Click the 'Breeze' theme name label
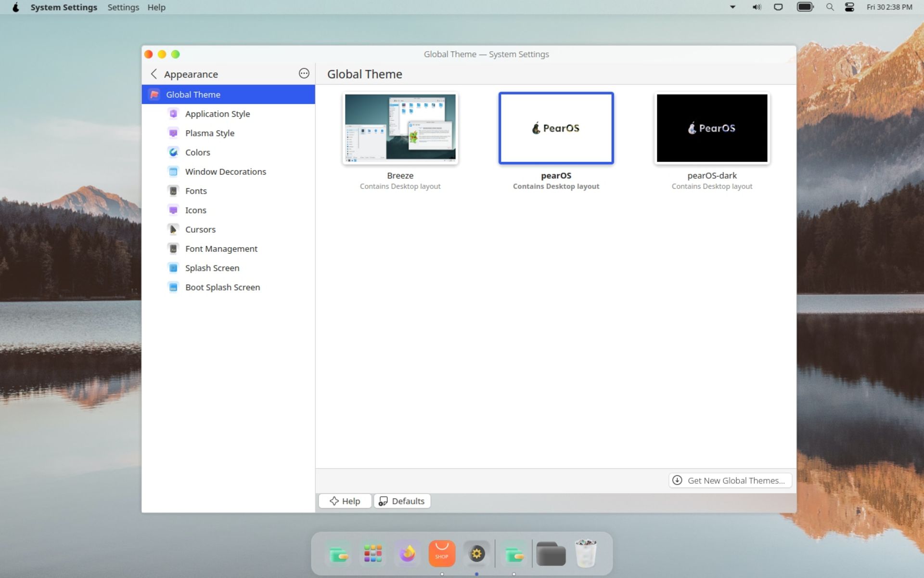924x578 pixels. 400,175
